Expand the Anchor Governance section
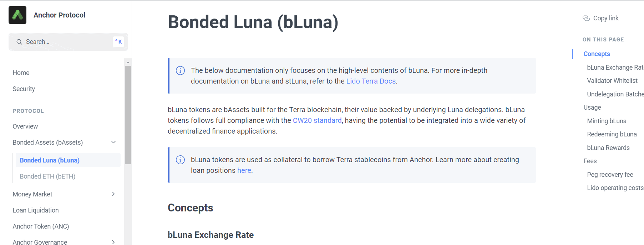Image resolution: width=644 pixels, height=245 pixels. point(113,242)
